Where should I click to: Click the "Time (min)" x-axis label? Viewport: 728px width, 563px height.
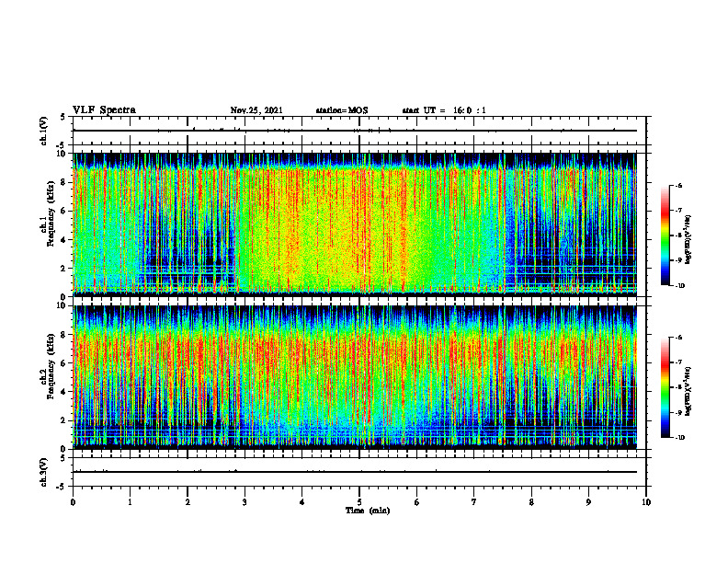[x=368, y=511]
